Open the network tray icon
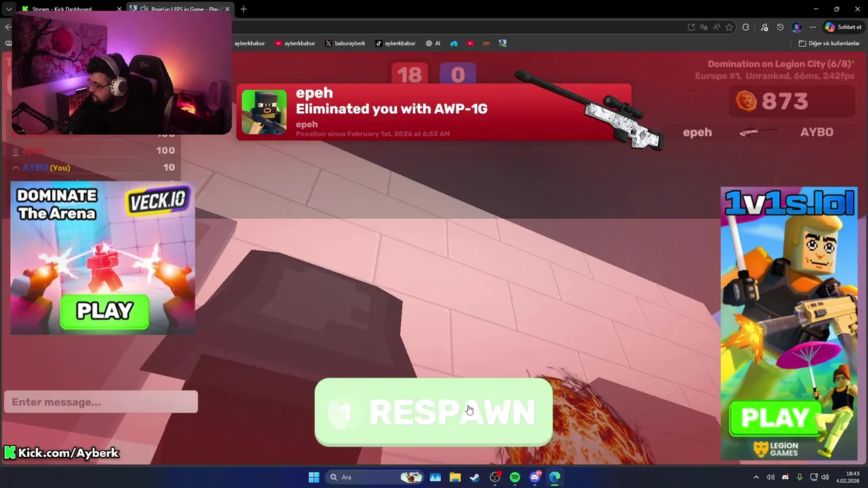The height and width of the screenshot is (488, 868). 814,477
